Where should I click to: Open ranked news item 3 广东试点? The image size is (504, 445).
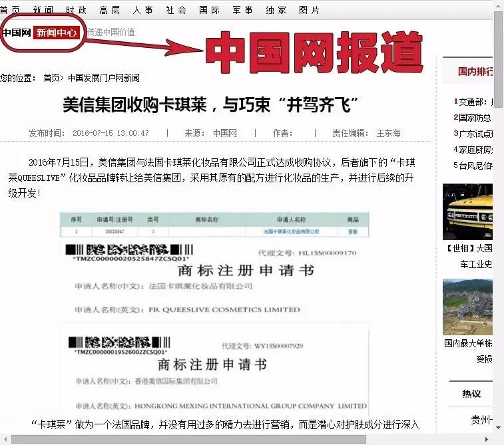pos(473,133)
